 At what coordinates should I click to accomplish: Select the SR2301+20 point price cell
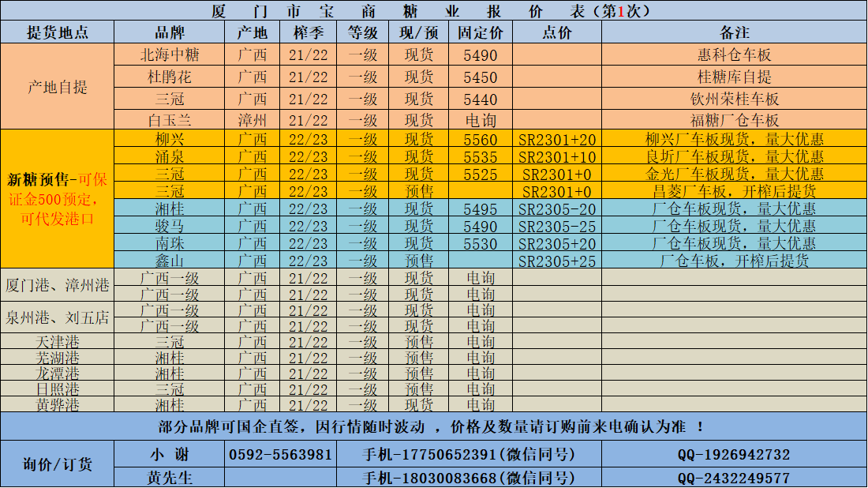coord(557,139)
